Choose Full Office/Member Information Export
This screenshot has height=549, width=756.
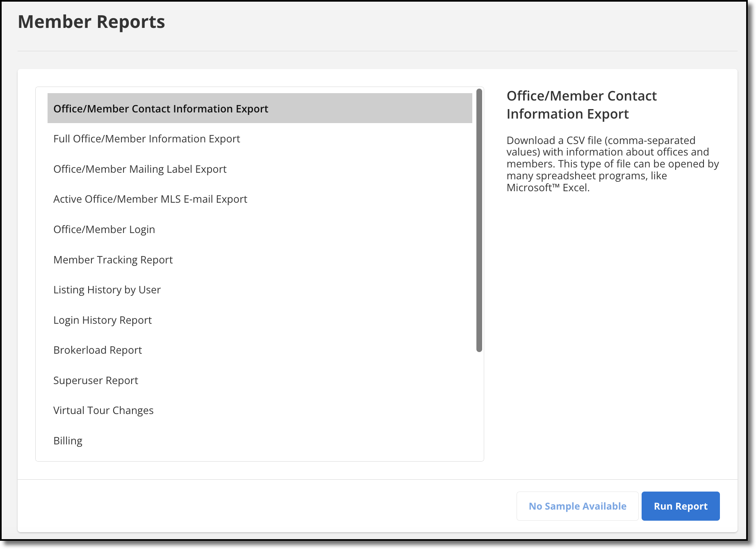260,139
